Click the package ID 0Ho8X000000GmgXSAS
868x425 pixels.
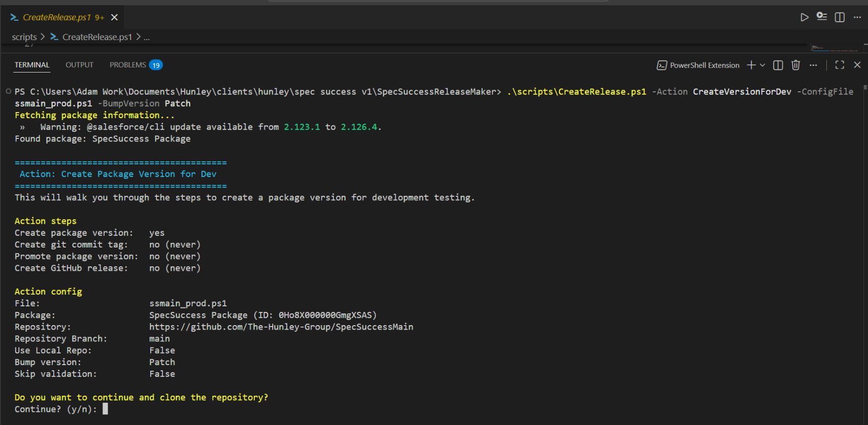click(x=325, y=315)
